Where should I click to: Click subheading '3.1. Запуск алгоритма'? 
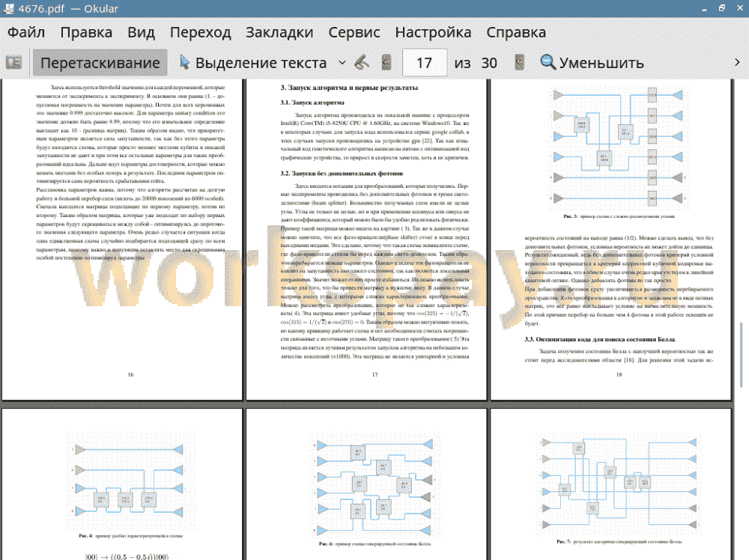click(x=312, y=102)
